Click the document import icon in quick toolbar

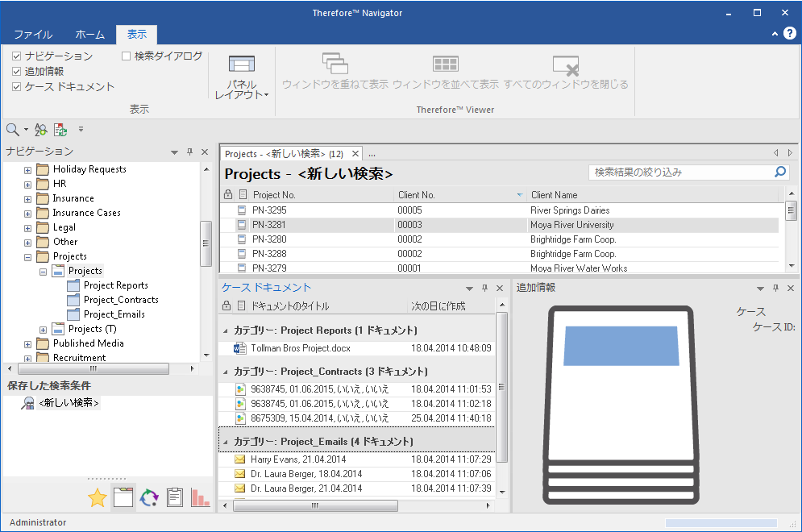(x=60, y=130)
